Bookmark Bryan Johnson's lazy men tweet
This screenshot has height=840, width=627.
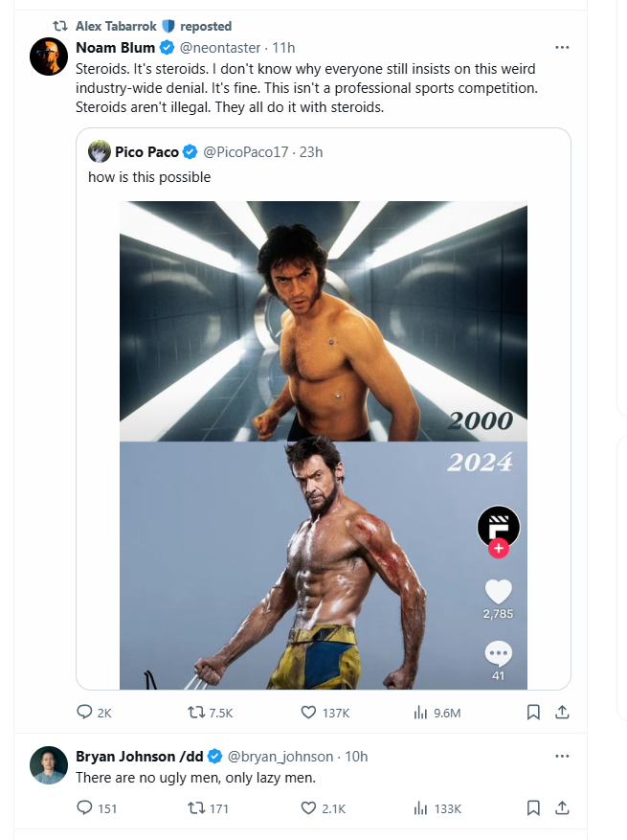click(x=534, y=808)
